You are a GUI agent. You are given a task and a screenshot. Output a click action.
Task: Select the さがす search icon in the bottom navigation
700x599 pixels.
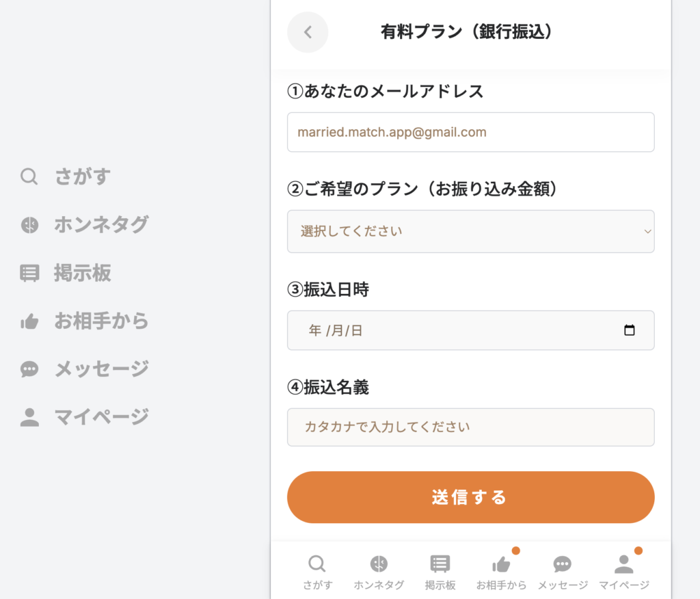click(x=317, y=563)
